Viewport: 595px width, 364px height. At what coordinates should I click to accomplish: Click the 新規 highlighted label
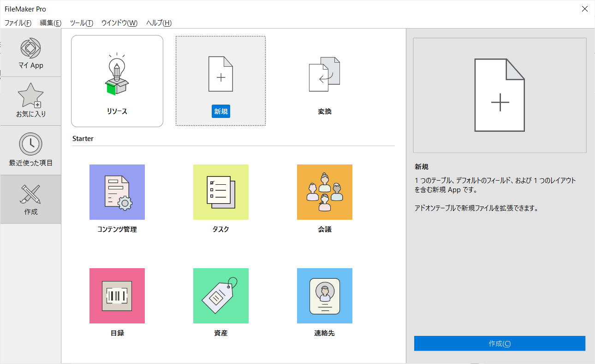coord(221,111)
